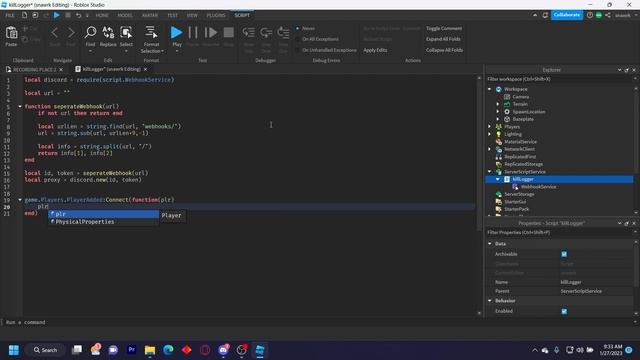Select the Never debug errors option
Viewport: 640px width, 360px height.
(298, 28)
